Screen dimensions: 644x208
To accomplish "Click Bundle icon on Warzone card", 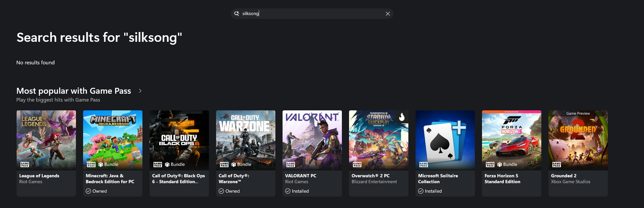I will 234,165.
